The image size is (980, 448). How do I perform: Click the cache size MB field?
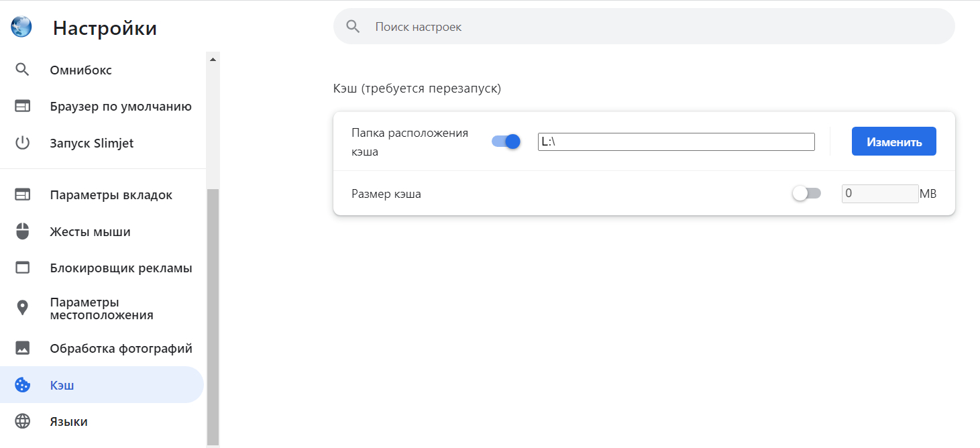(879, 194)
